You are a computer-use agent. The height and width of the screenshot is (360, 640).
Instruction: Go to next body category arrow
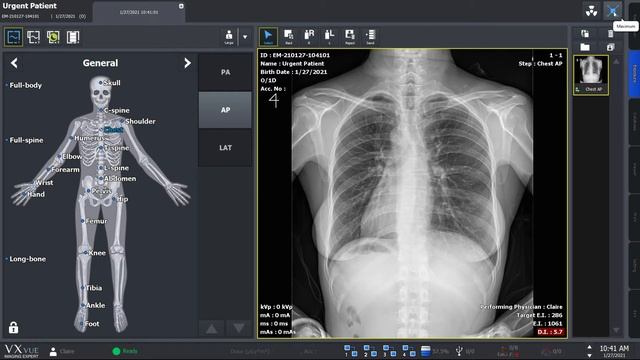[187, 63]
